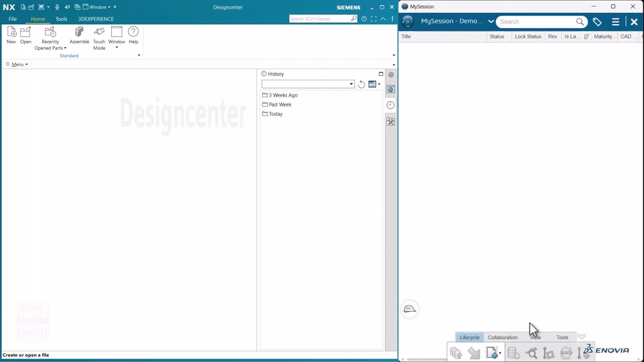Switch to the Home tab

(x=38, y=19)
